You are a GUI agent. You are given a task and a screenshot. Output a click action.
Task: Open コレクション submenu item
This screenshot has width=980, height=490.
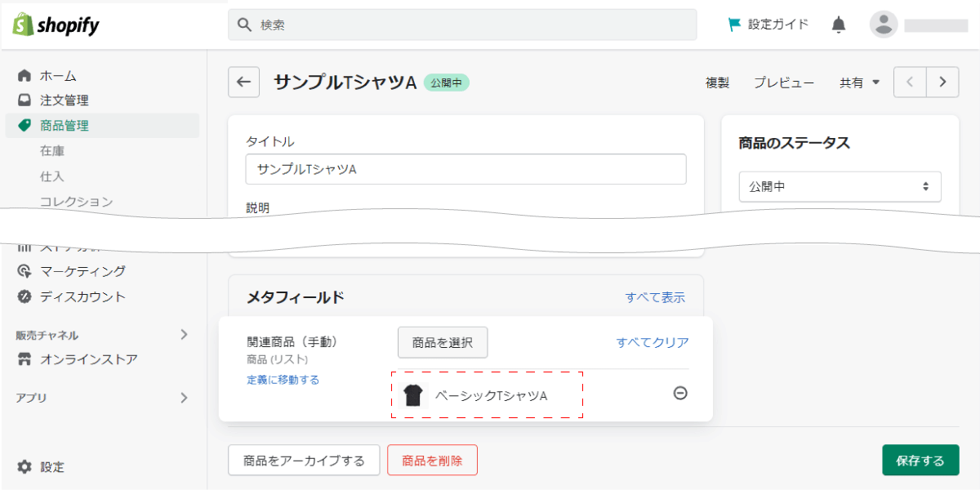pyautogui.click(x=77, y=202)
